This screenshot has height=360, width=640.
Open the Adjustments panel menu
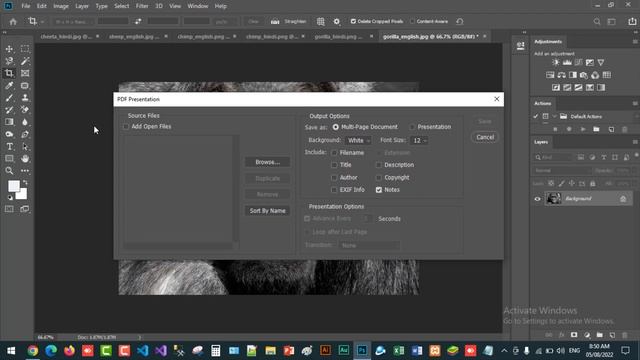635,42
